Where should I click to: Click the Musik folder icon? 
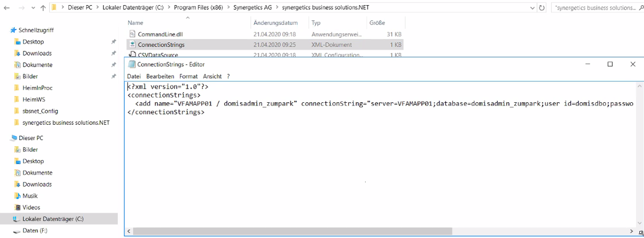(17, 196)
